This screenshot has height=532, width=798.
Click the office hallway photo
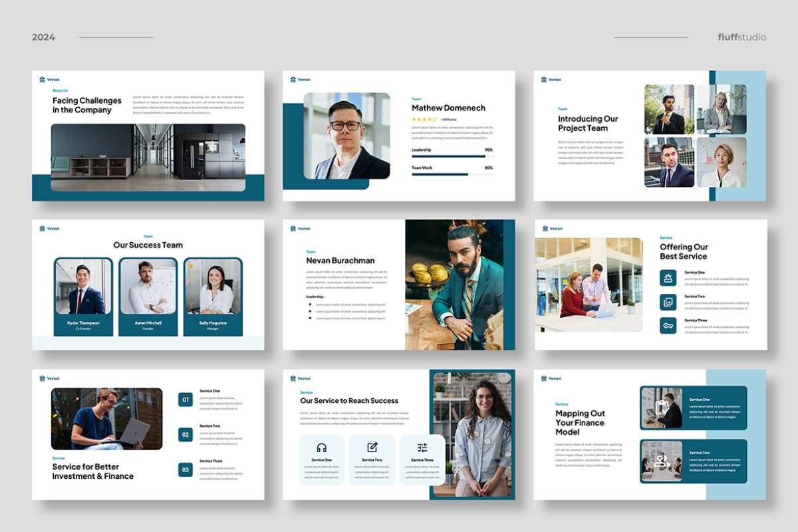point(148,157)
